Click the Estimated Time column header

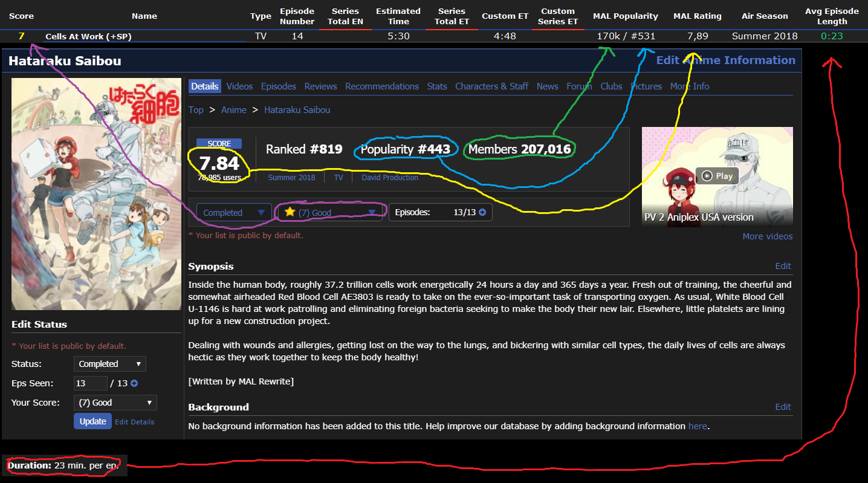click(398, 16)
